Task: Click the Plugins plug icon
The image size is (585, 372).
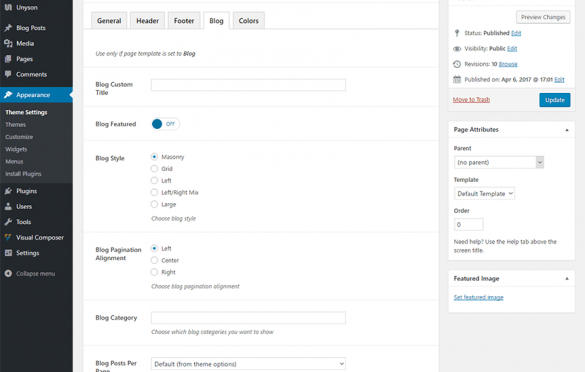Action: tap(8, 191)
